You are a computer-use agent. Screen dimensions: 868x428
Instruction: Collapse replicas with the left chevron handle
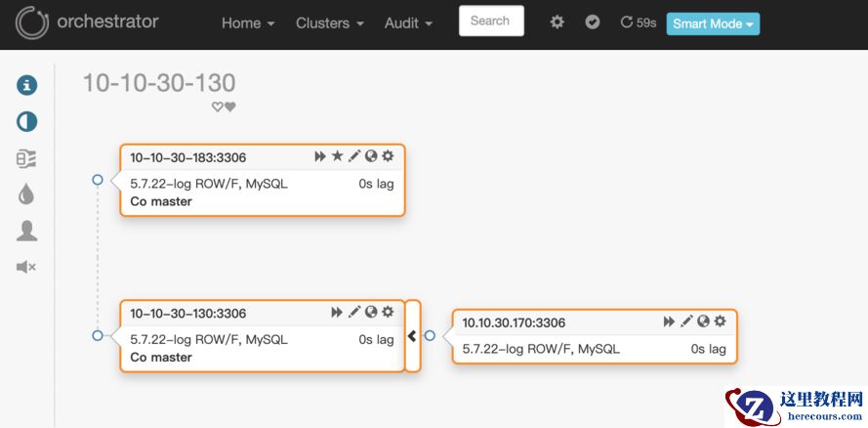412,335
